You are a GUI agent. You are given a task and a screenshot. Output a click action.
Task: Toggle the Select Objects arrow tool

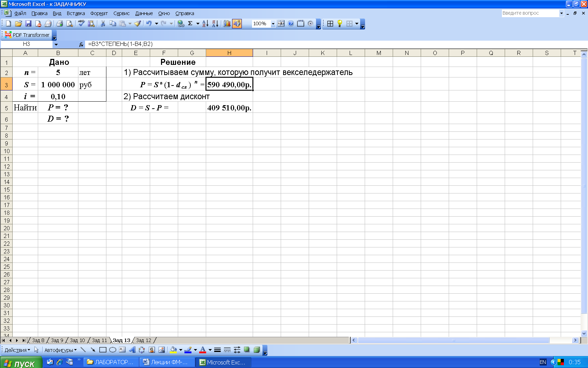tap(36, 350)
